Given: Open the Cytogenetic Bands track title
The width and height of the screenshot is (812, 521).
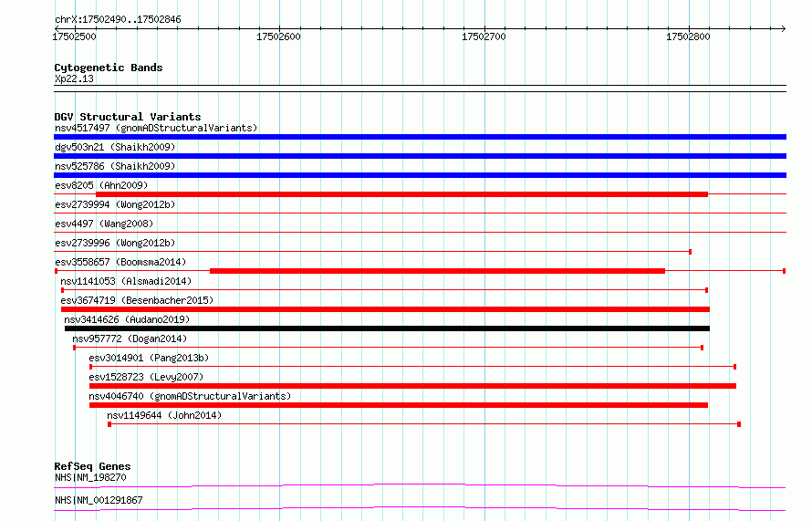Looking at the screenshot, I should pos(109,68).
